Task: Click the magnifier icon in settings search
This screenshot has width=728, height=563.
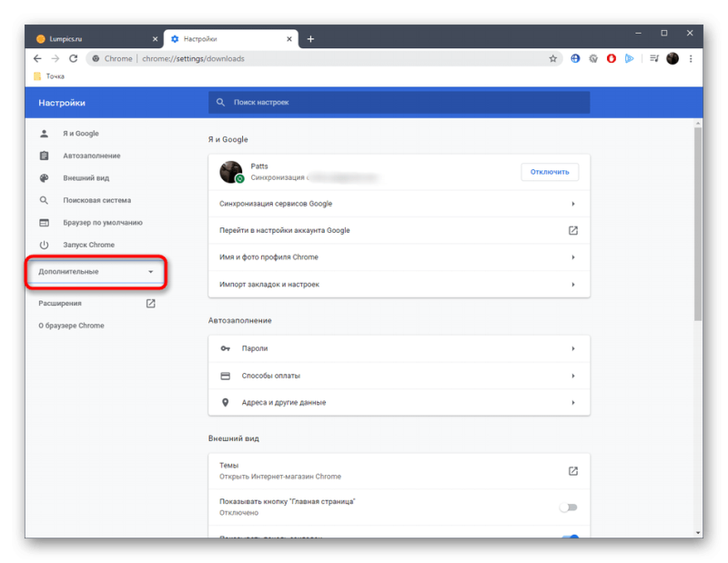Action: [220, 102]
